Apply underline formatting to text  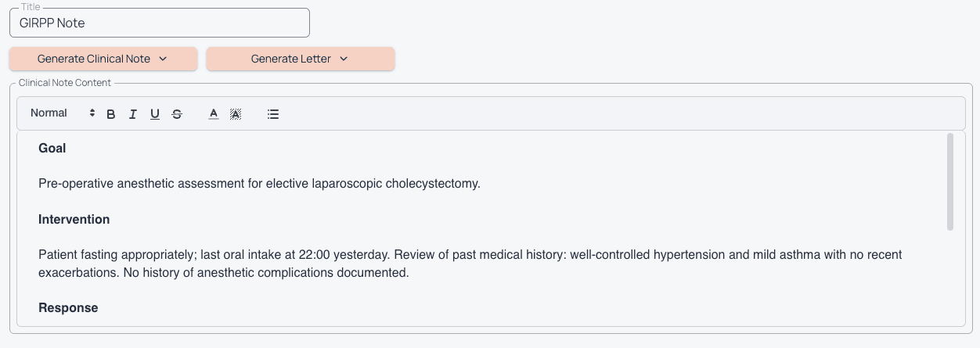[155, 114]
